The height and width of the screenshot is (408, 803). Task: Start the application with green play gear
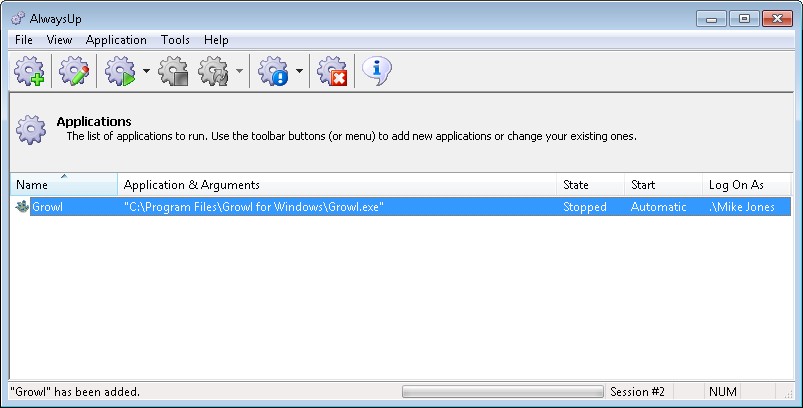[x=120, y=71]
